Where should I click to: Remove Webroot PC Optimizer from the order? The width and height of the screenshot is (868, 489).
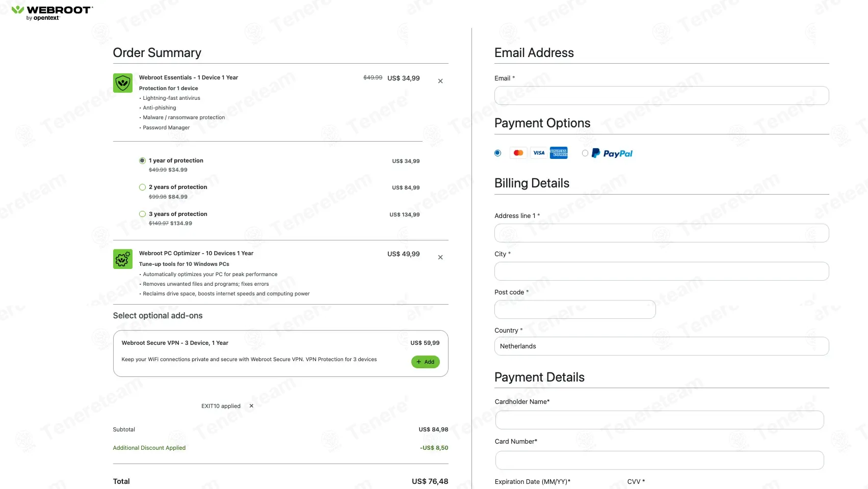click(440, 257)
